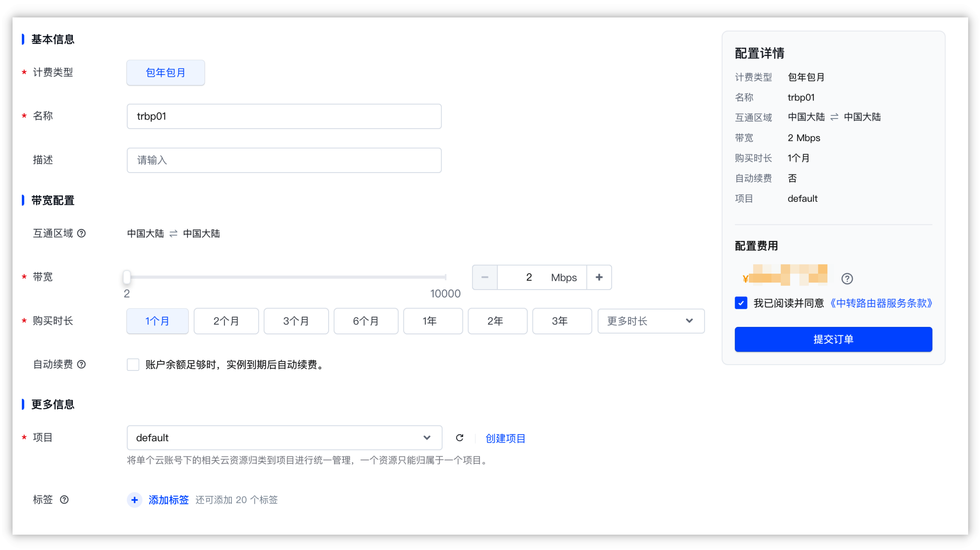Select 3个月 purchase duration
The image size is (980, 550).
pyautogui.click(x=296, y=321)
